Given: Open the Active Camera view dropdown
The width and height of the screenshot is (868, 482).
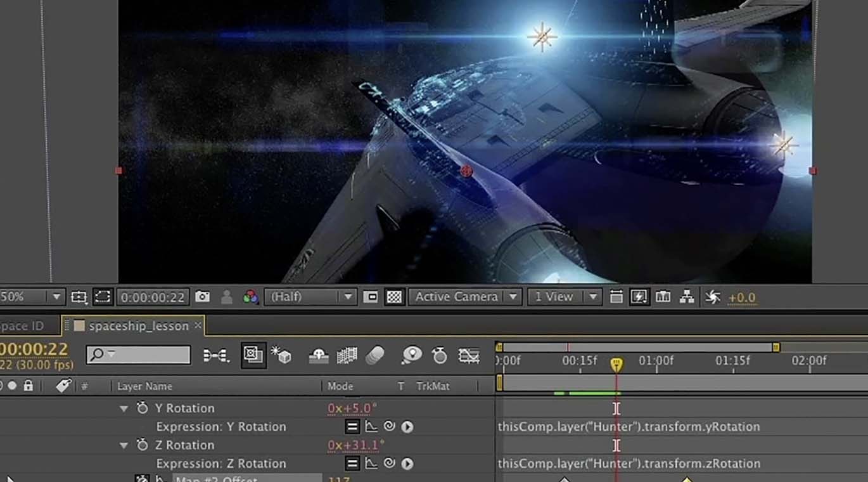Looking at the screenshot, I should pyautogui.click(x=465, y=296).
